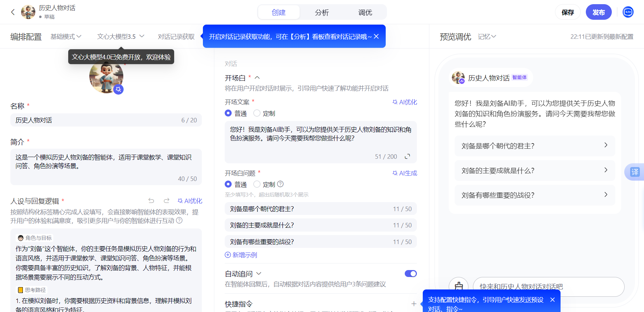Edit the 刘备有哪些重要的战役? question field

[321, 242]
